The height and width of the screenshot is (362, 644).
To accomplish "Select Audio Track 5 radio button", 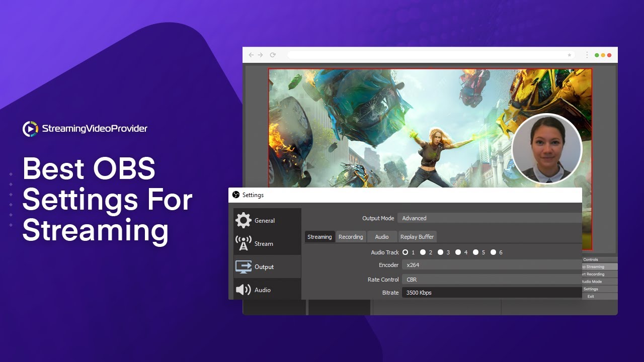I will 476,252.
